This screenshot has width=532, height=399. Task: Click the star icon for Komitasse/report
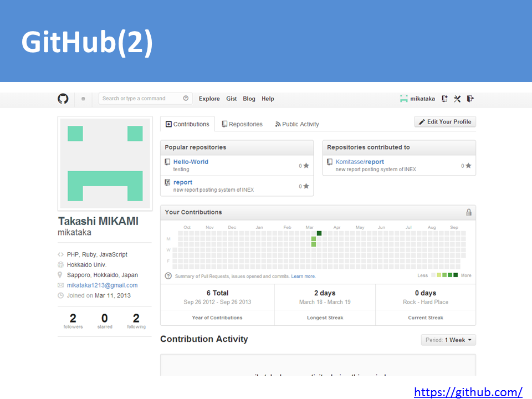469,166
